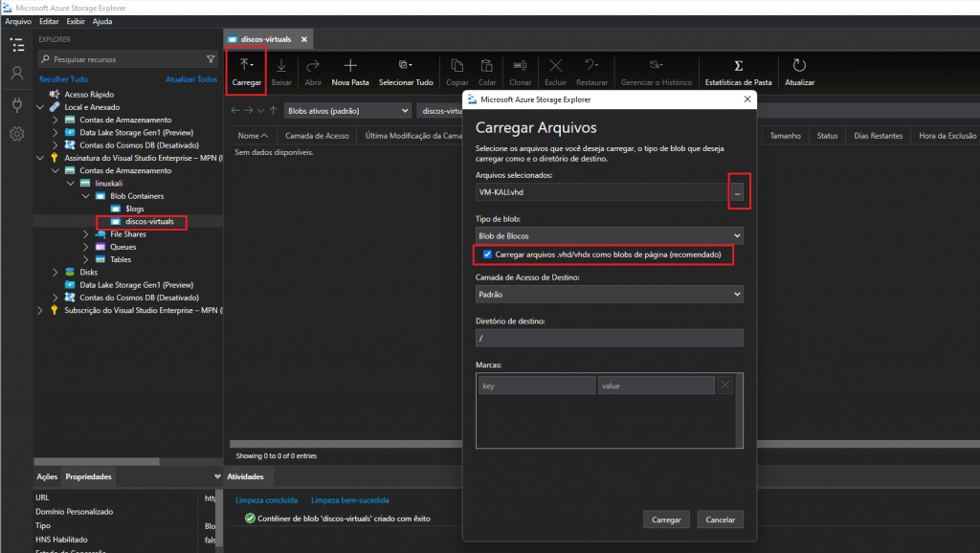Collapse the bottom-left panel with chevron
The width and height of the screenshot is (980, 553).
(x=217, y=476)
